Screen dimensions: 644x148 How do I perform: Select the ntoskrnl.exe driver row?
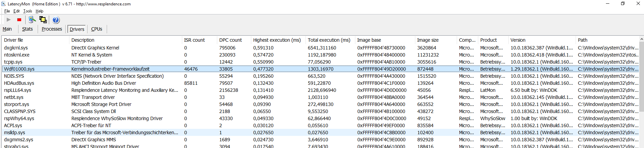(320, 55)
